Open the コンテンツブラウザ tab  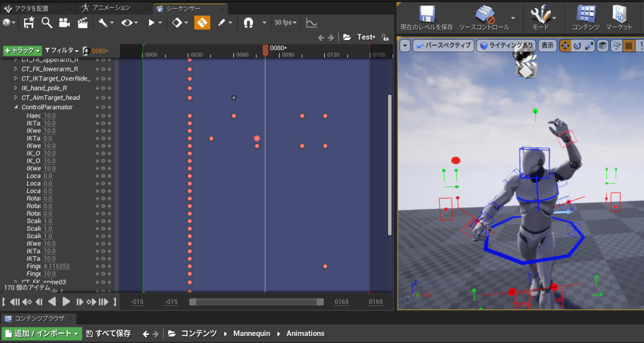(x=39, y=318)
